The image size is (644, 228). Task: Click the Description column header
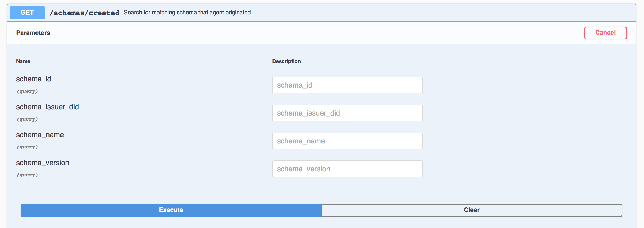[x=287, y=61]
